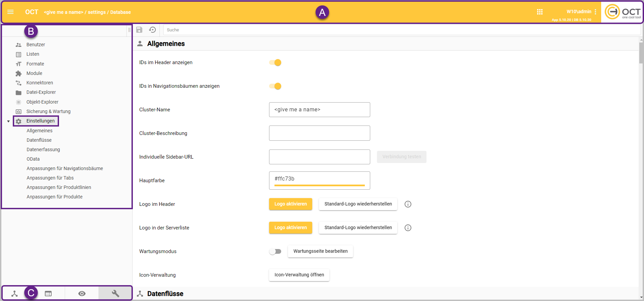Toggle IDs im Header anzeigen switch
This screenshot has width=644, height=301.
[x=275, y=63]
